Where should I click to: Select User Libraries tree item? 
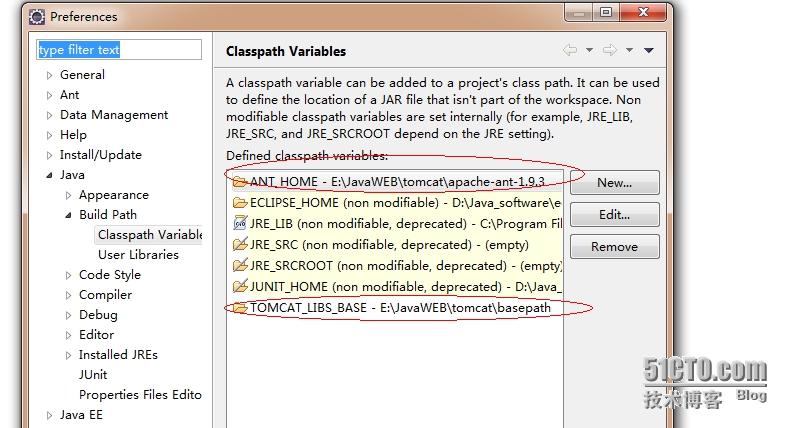coord(138,255)
